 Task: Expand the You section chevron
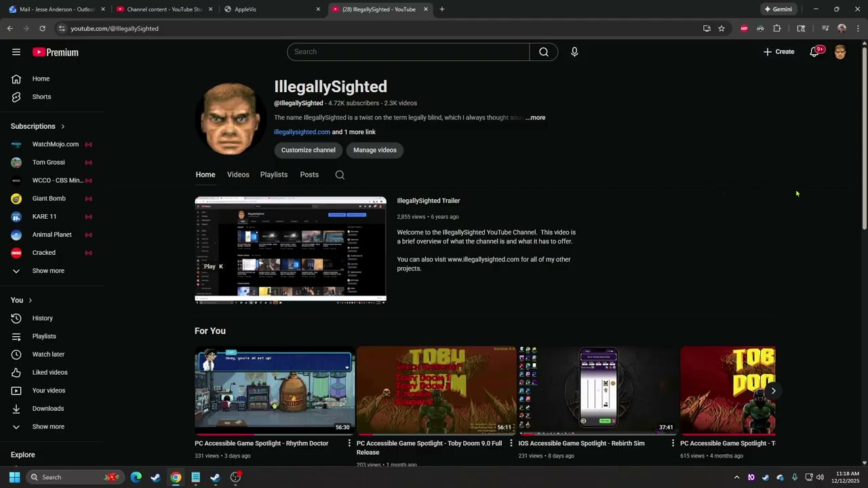30,300
